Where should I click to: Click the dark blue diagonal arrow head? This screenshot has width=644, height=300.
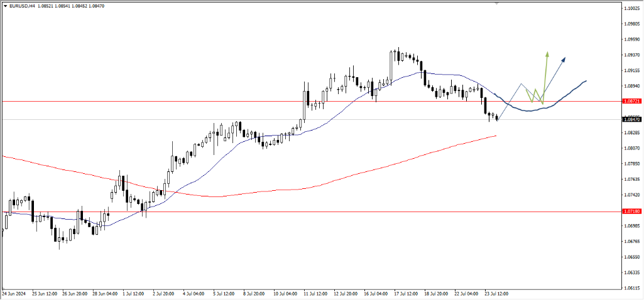tap(564, 59)
